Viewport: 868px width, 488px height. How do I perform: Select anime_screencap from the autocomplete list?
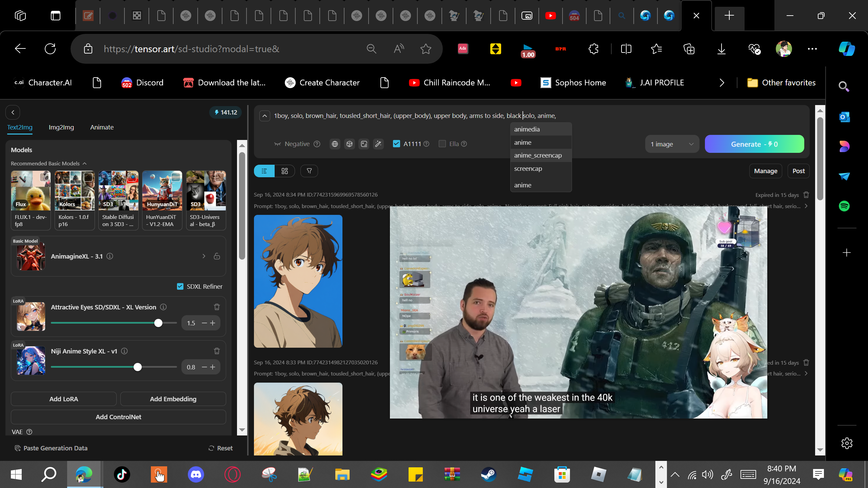coord(541,156)
